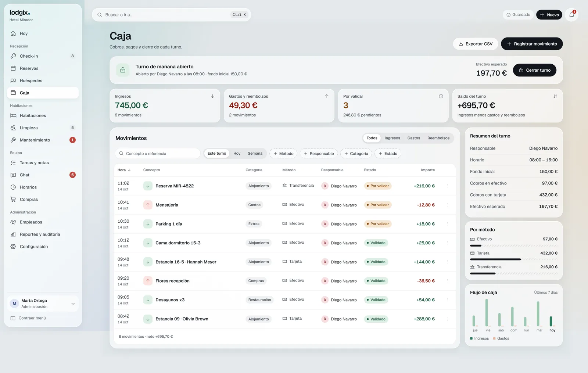Open Mantenimiento wrench icon in sidebar
588x373 pixels.
(x=13, y=140)
